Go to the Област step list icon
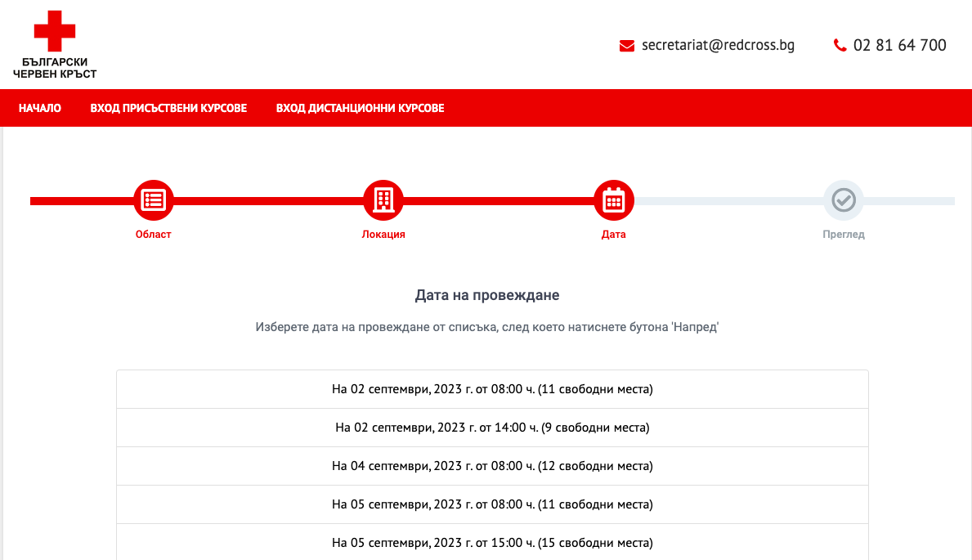Viewport: 972px width, 560px height. pos(154,199)
